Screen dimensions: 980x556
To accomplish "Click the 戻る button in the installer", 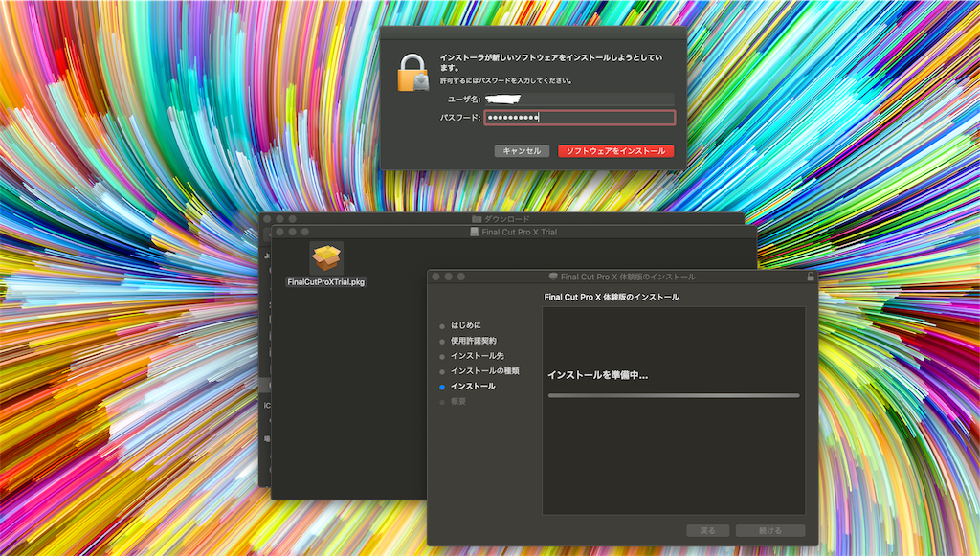I will [x=707, y=530].
